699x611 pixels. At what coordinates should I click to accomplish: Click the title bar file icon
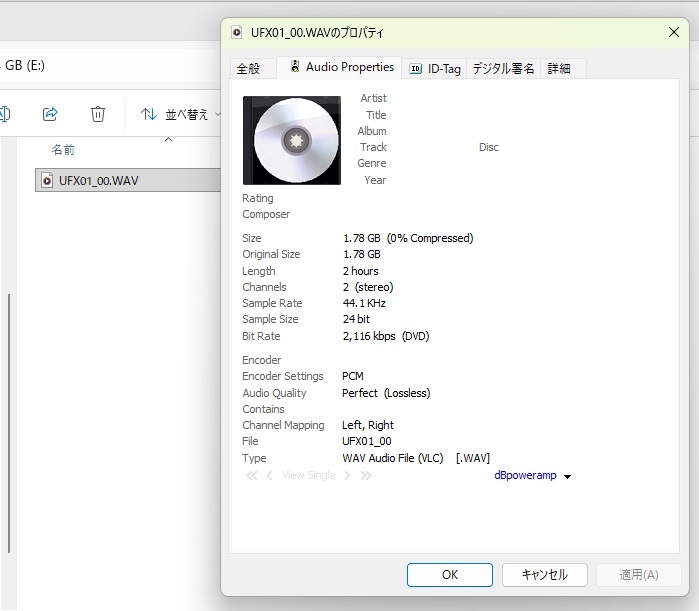237,32
